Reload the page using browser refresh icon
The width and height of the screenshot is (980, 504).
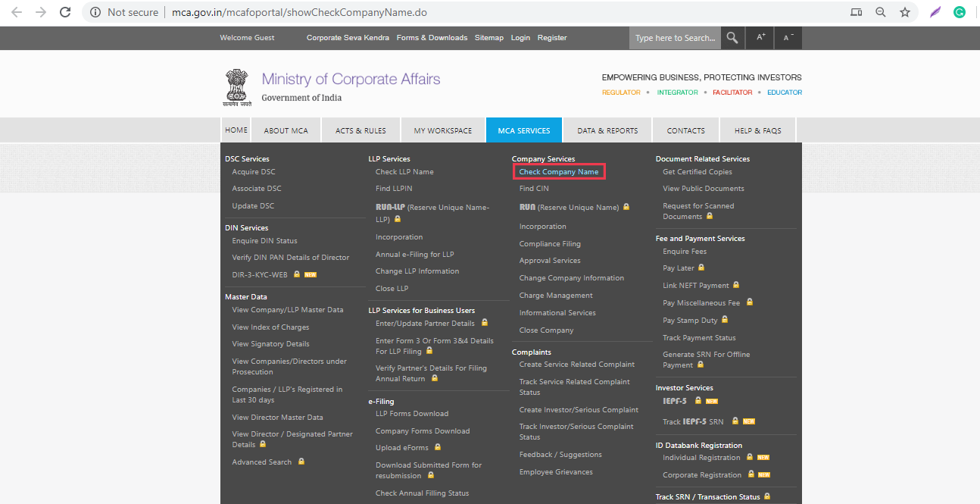(65, 12)
